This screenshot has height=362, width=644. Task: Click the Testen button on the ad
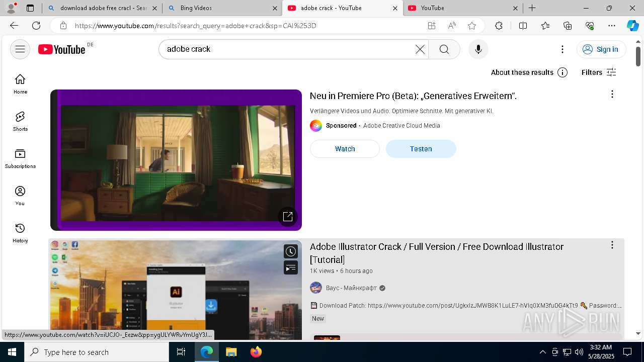(421, 149)
